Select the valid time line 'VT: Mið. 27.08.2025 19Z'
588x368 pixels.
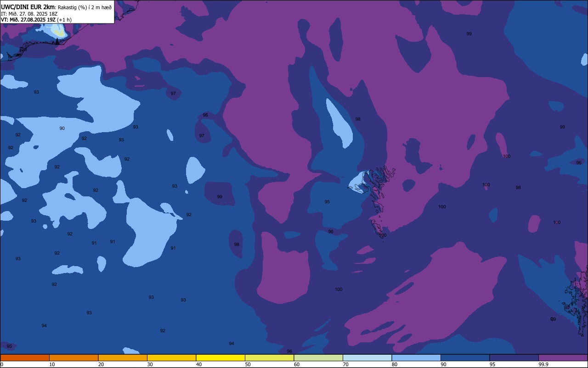[28, 20]
